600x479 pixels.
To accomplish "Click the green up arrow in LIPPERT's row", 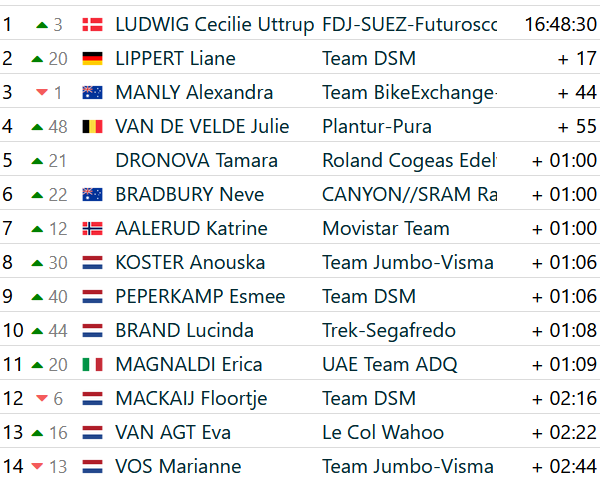I will point(37,59).
